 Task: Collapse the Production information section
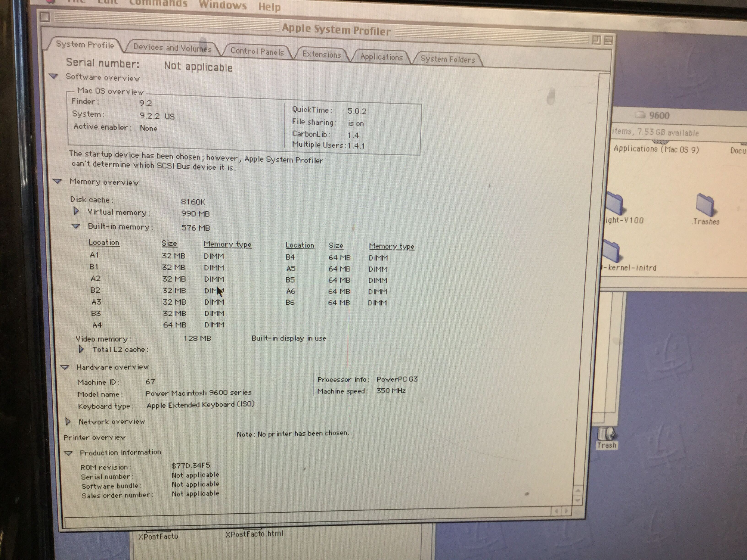[x=68, y=453]
